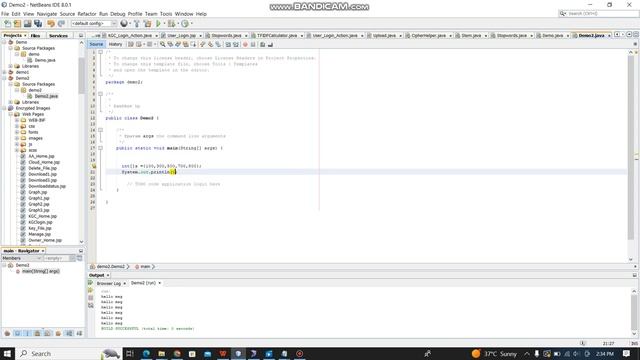The height and width of the screenshot is (360, 640).
Task: Open the Navigate menu
Action: pos(47,14)
